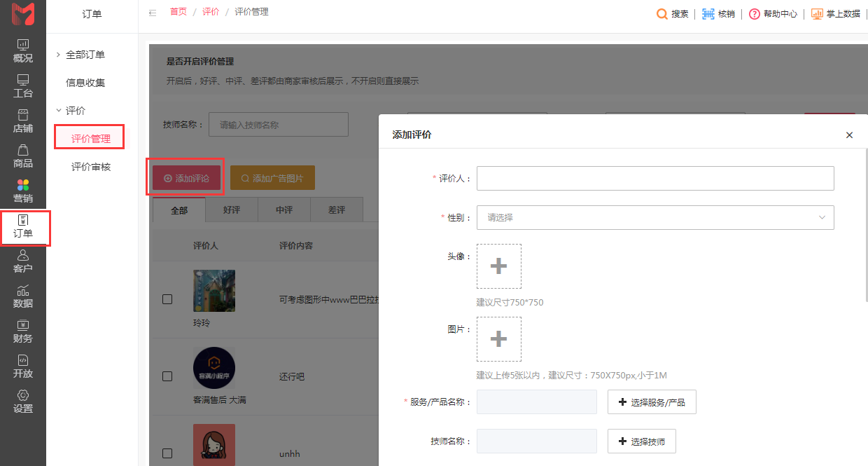
Task: Select the 订单 orders section
Action: tap(23, 226)
